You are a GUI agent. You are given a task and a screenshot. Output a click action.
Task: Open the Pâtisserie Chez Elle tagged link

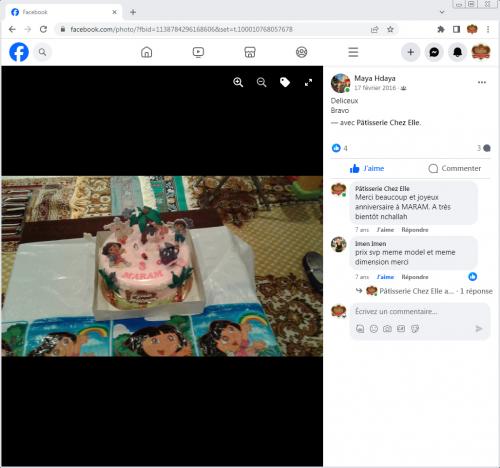pos(388,123)
